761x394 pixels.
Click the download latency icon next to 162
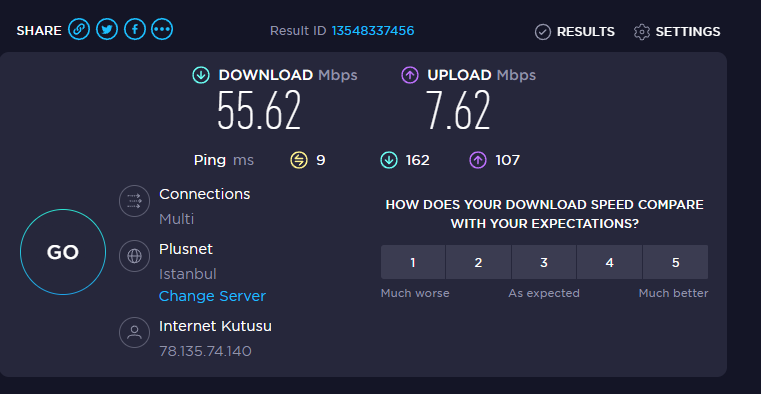[389, 160]
